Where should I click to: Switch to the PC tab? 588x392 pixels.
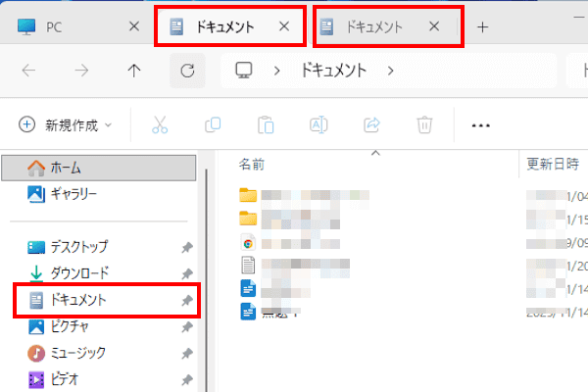75,27
